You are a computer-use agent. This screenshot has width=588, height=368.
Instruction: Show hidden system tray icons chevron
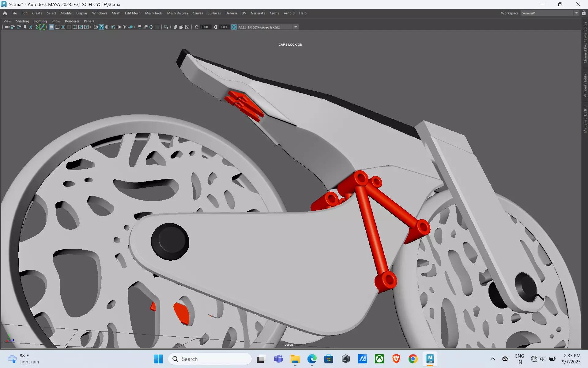(x=492, y=359)
